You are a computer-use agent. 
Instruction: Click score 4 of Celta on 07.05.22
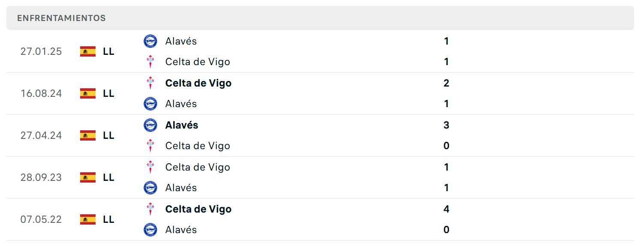pos(446,209)
